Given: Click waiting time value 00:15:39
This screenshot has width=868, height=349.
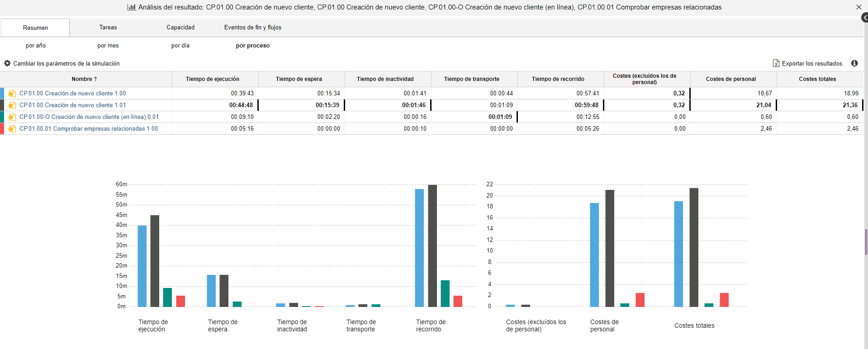Looking at the screenshot, I should 327,105.
